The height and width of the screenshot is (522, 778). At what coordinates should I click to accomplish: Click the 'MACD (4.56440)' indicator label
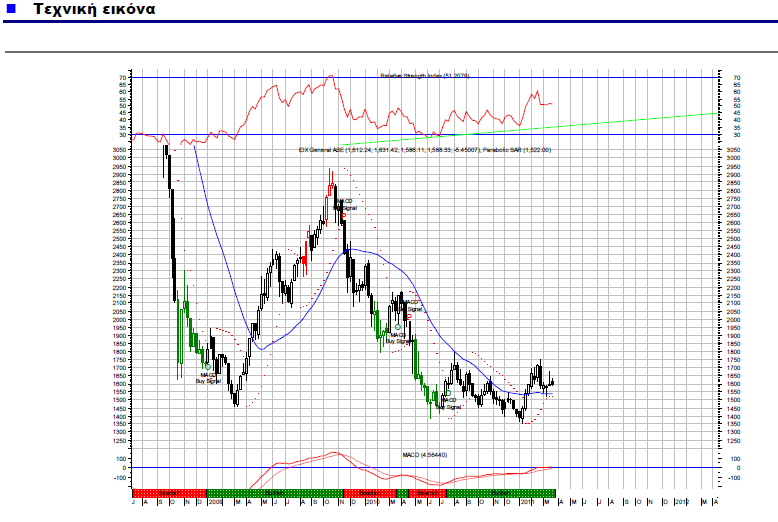coord(425,455)
